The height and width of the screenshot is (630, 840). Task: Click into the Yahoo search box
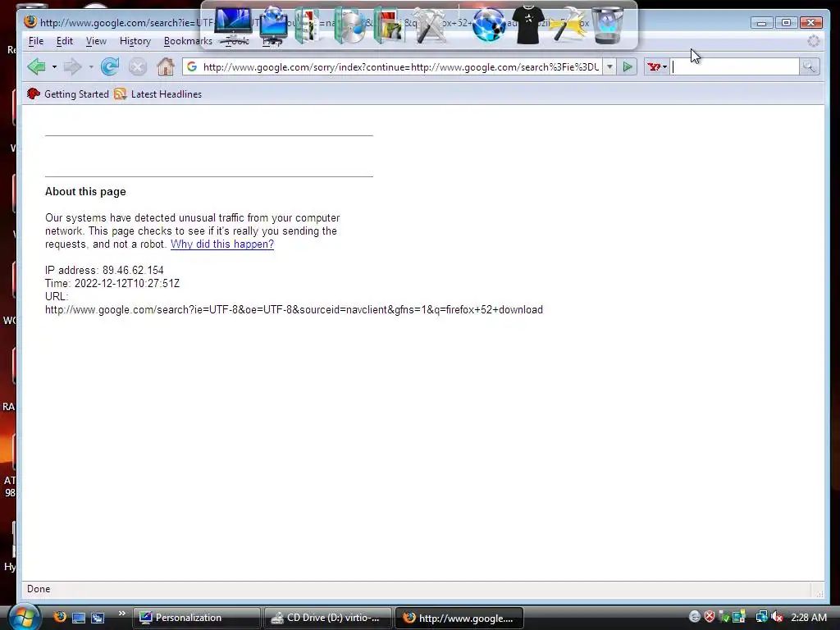[x=734, y=67]
